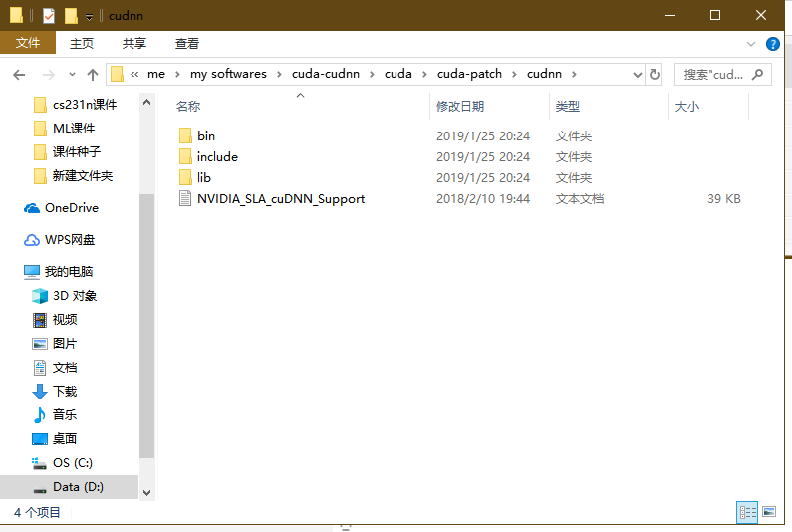Click the Properties quick access icon
Viewport: 792px width, 532px height.
pos(49,16)
